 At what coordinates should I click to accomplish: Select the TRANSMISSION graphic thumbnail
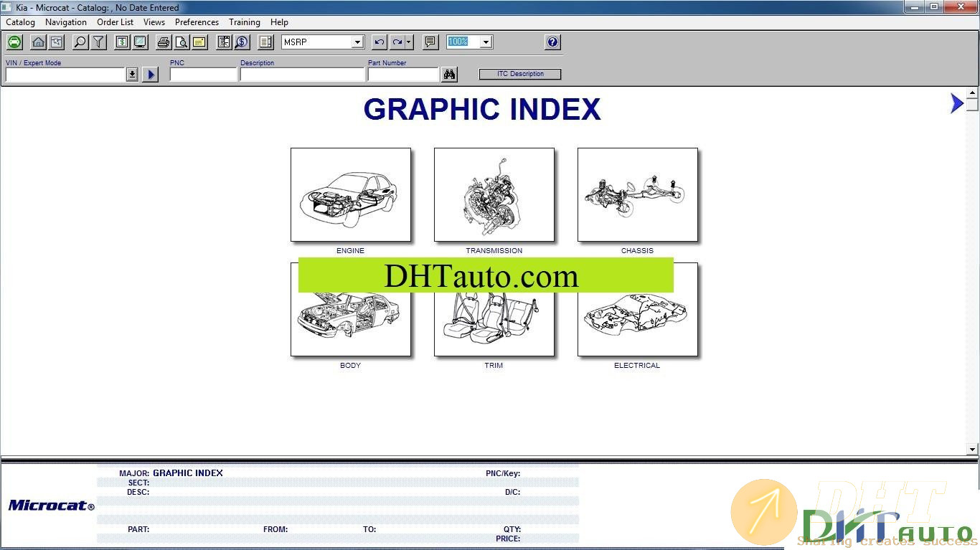pyautogui.click(x=494, y=195)
